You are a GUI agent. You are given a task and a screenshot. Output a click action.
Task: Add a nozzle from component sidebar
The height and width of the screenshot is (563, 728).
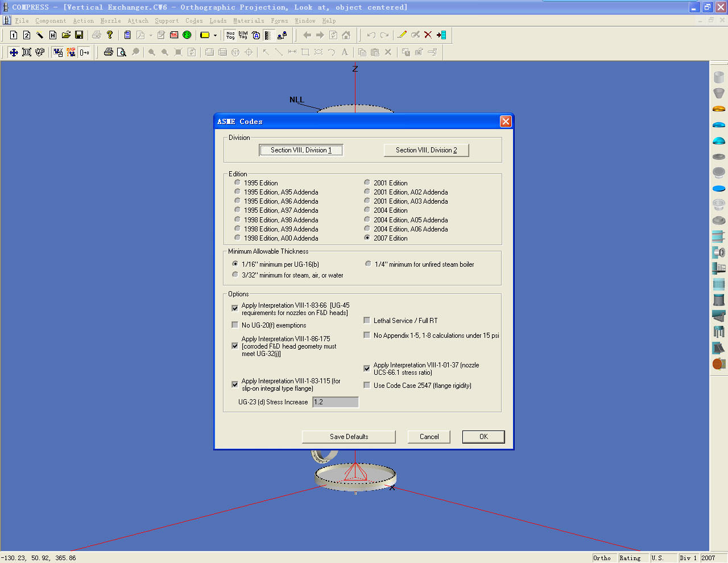[719, 252]
